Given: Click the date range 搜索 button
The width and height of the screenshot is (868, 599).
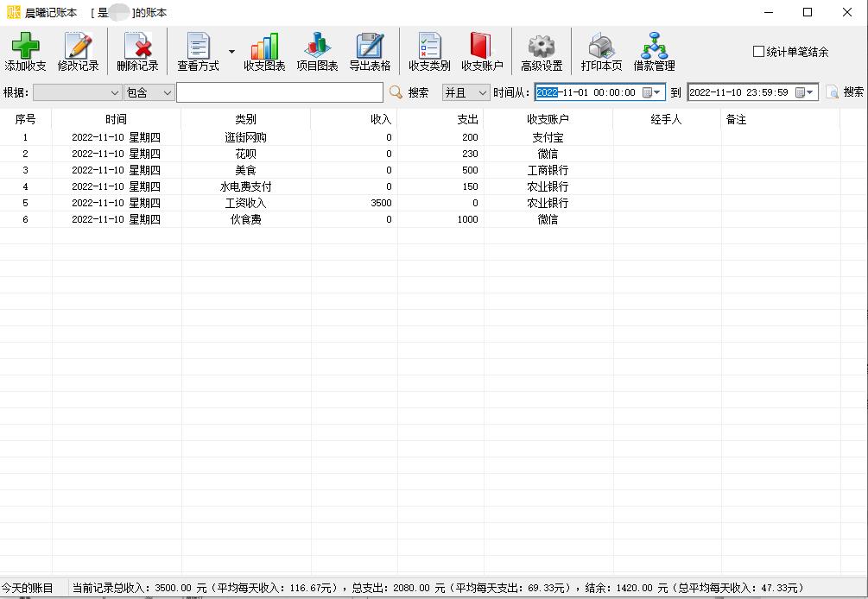Looking at the screenshot, I should (844, 92).
